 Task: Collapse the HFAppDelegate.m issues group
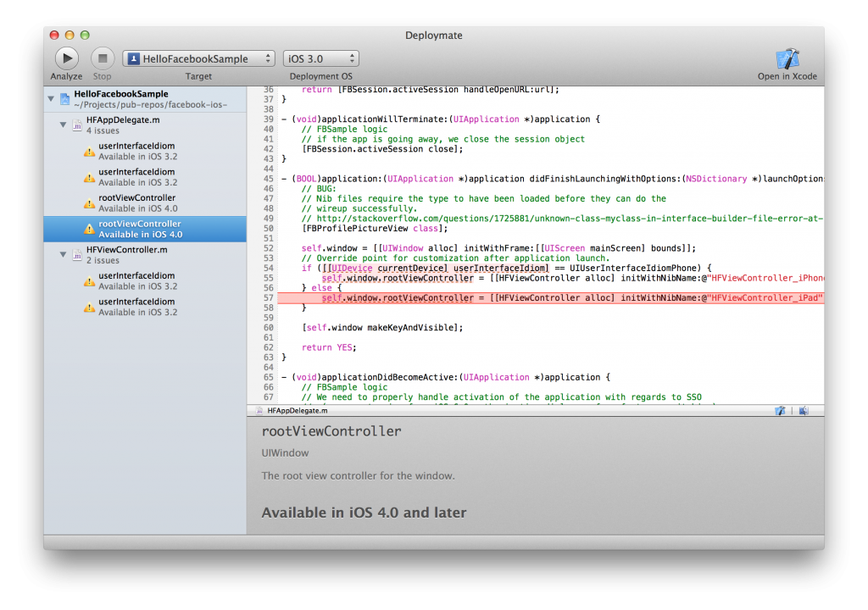[63, 125]
